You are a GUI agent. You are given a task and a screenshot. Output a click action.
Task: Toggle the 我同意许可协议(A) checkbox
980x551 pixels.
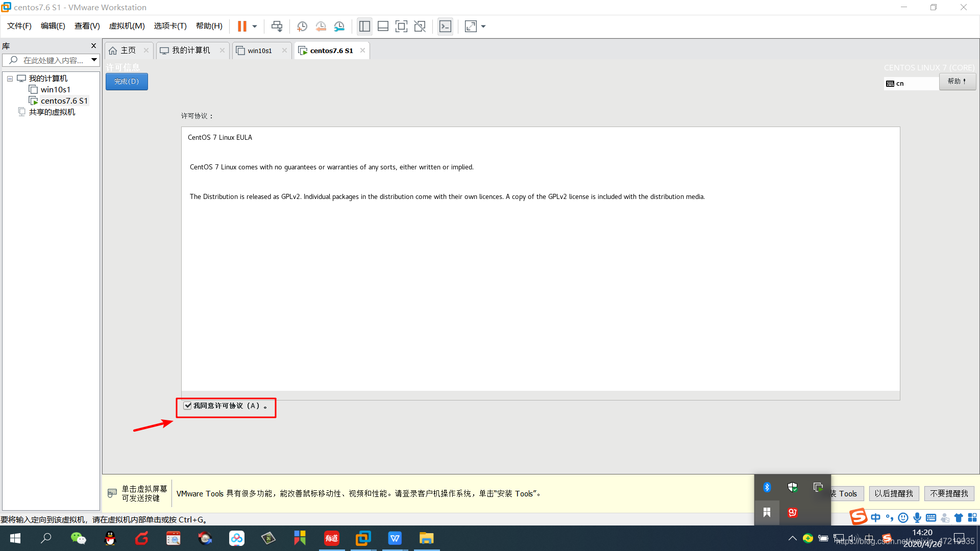[x=188, y=406]
